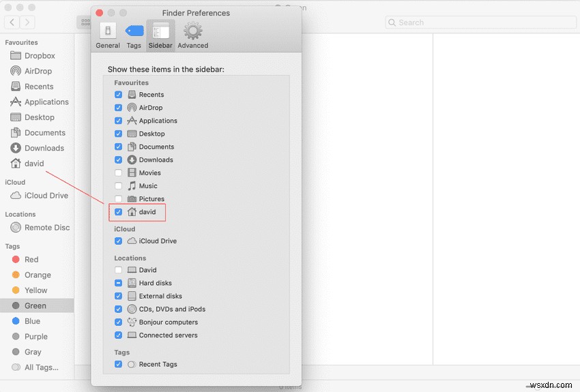Uncheck Applications checkbox in preferences

point(118,121)
